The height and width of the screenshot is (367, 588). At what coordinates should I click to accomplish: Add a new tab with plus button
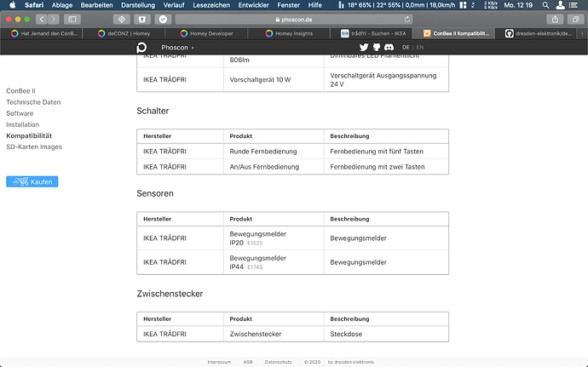click(x=582, y=33)
